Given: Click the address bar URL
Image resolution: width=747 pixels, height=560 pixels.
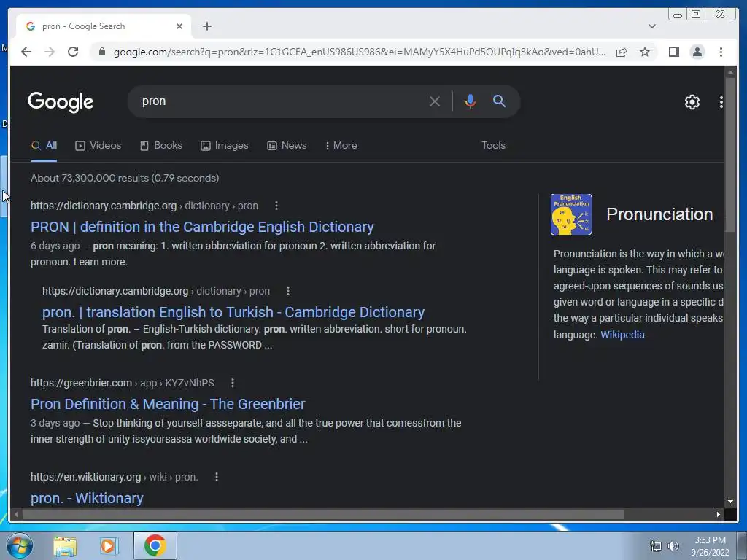Looking at the screenshot, I should click(x=360, y=52).
